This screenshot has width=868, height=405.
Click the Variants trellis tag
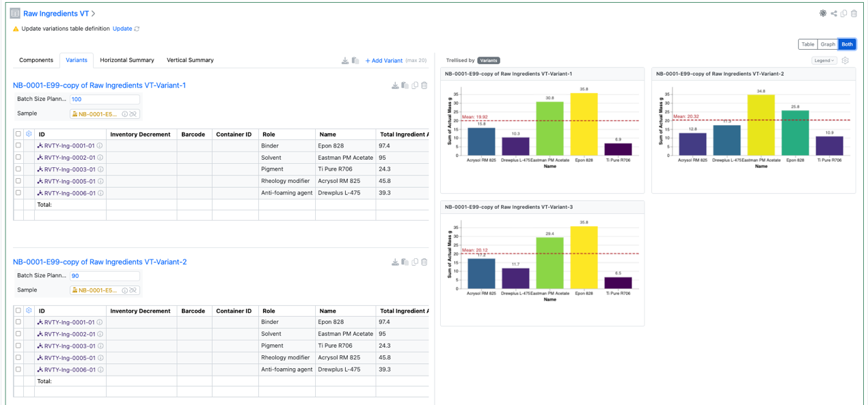click(489, 61)
